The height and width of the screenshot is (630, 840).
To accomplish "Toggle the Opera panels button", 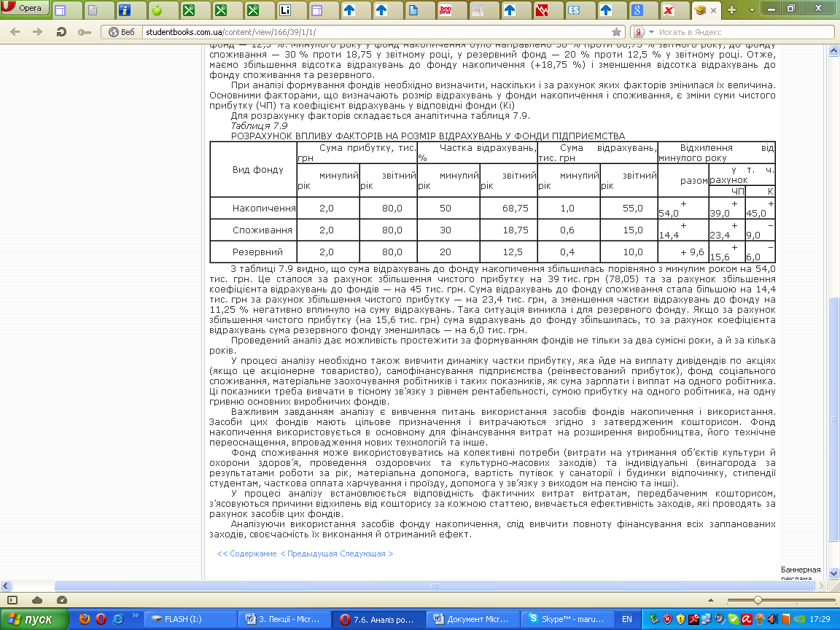I will [12, 600].
